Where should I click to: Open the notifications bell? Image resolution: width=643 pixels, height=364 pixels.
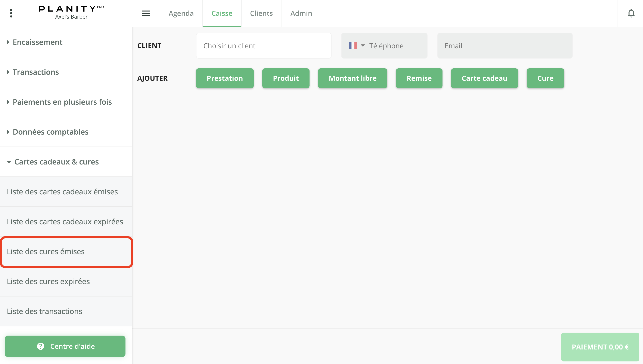[x=631, y=13]
